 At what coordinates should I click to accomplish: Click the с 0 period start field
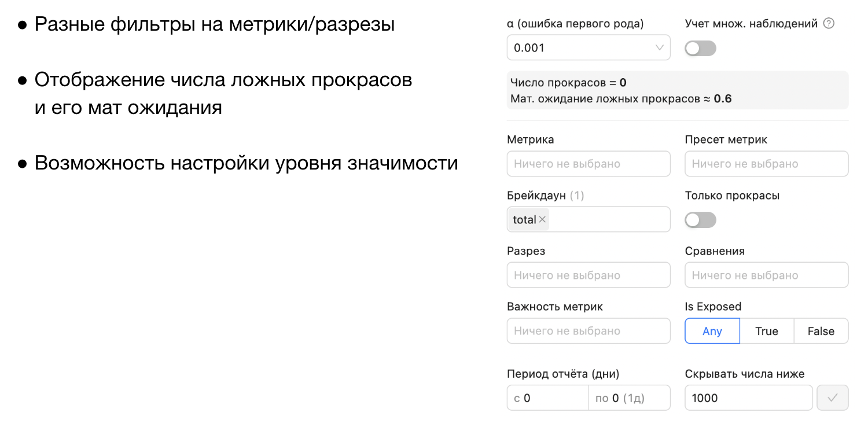pyautogui.click(x=547, y=397)
